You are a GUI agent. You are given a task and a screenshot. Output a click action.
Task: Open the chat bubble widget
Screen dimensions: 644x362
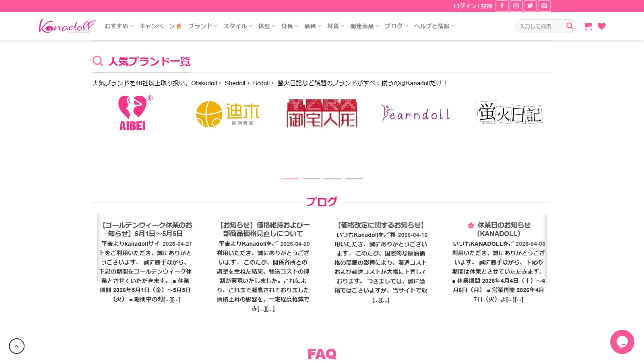click(x=622, y=342)
